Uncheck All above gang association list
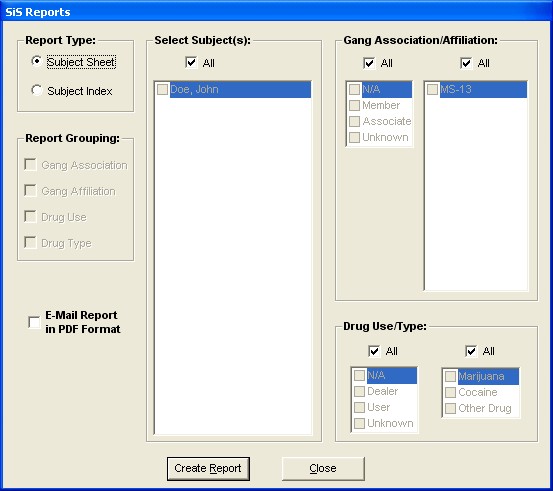 click(x=369, y=63)
